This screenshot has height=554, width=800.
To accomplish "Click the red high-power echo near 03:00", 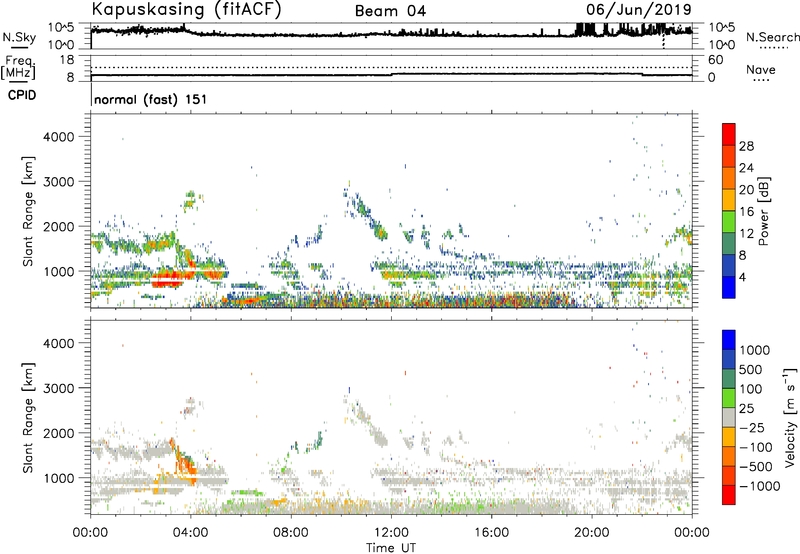I will pyautogui.click(x=167, y=280).
